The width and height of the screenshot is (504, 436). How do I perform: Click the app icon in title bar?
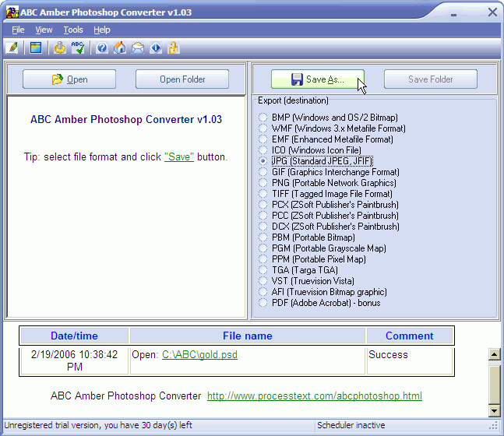coord(12,12)
